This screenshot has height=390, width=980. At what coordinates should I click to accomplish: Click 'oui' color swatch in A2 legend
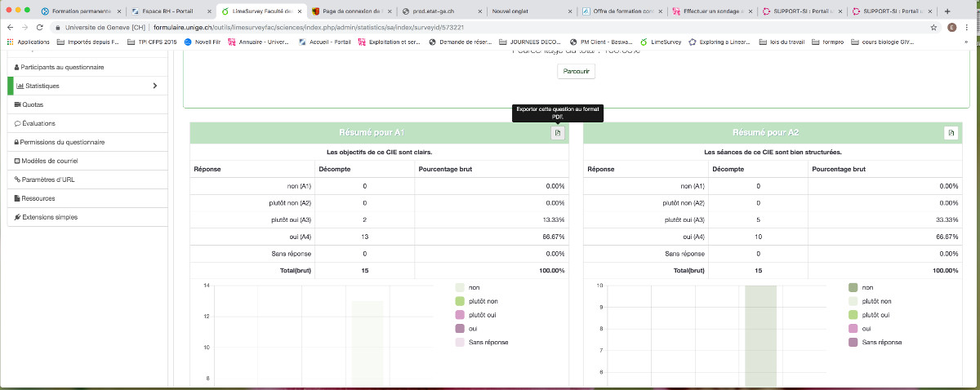(x=853, y=328)
